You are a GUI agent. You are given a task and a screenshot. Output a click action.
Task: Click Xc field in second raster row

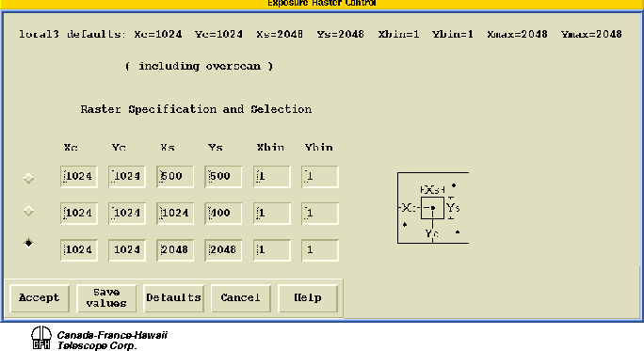pyautogui.click(x=79, y=213)
